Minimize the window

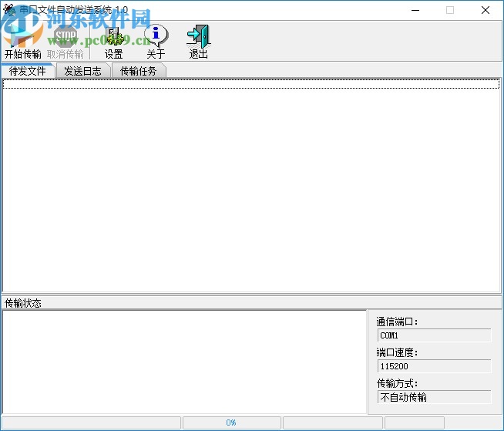point(415,10)
